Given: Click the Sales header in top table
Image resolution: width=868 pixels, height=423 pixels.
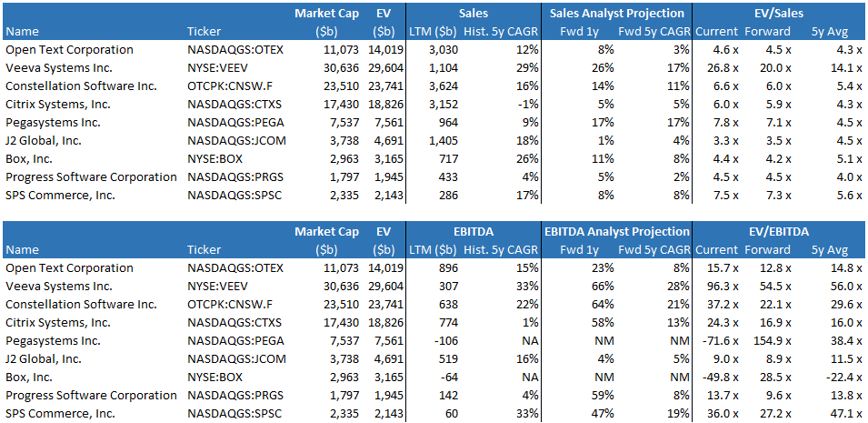Looking at the screenshot, I should point(473,13).
